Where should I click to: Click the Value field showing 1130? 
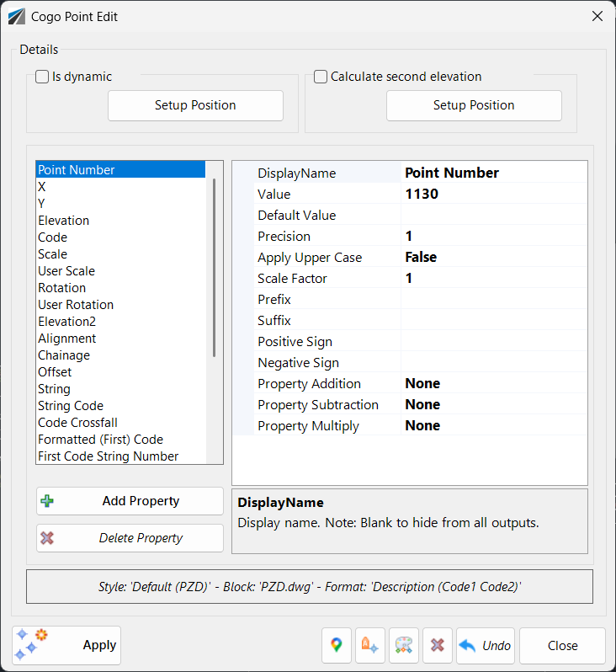click(x=493, y=195)
